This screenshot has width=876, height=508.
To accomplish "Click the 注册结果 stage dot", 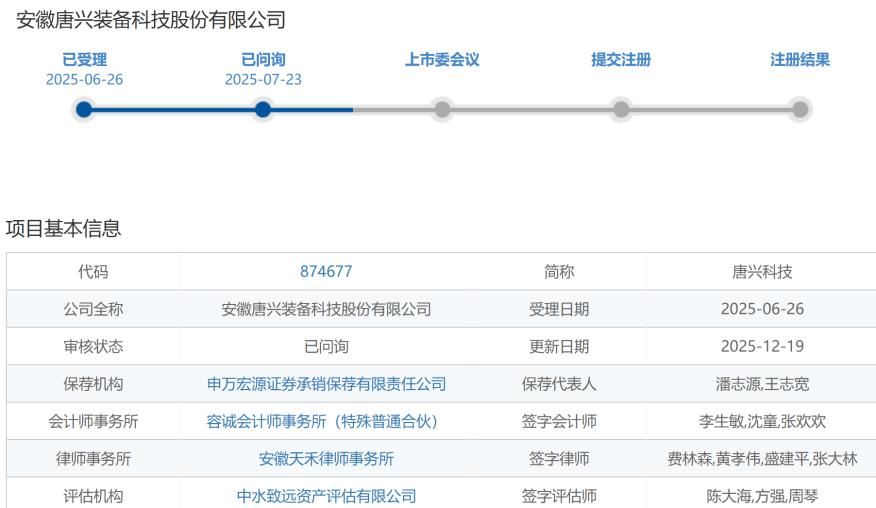I will tap(799, 109).
